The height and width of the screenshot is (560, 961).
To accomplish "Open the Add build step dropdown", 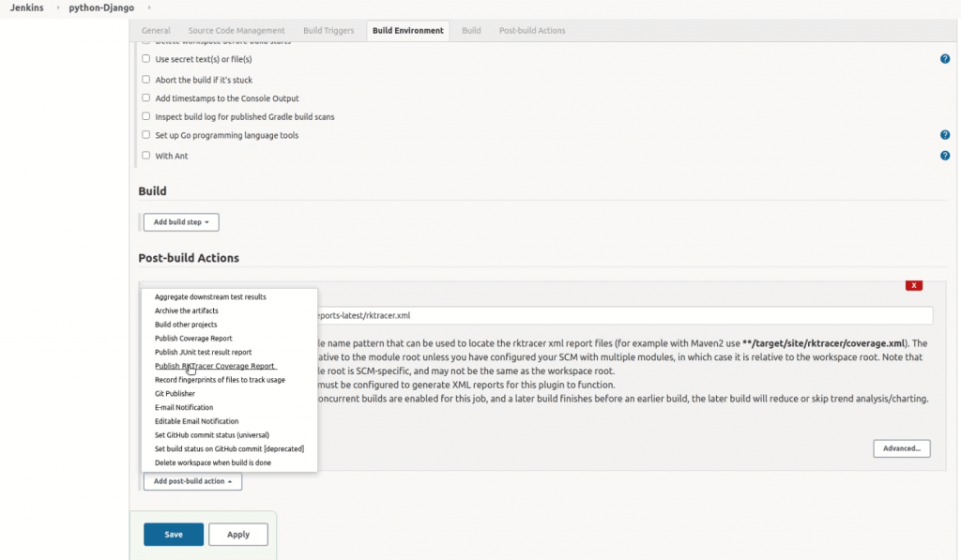I will pyautogui.click(x=181, y=221).
